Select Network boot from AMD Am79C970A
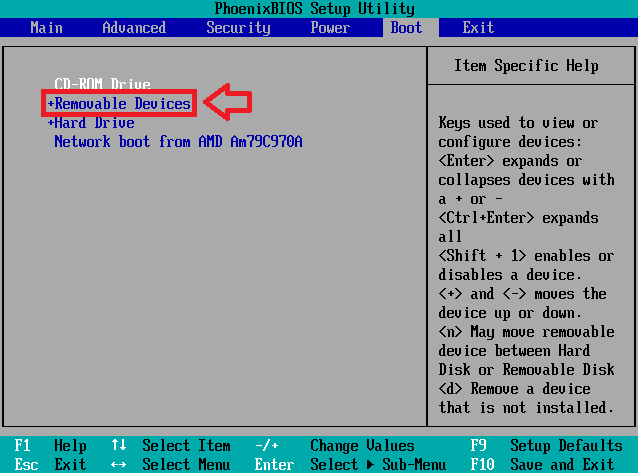This screenshot has width=638, height=473. [x=178, y=142]
